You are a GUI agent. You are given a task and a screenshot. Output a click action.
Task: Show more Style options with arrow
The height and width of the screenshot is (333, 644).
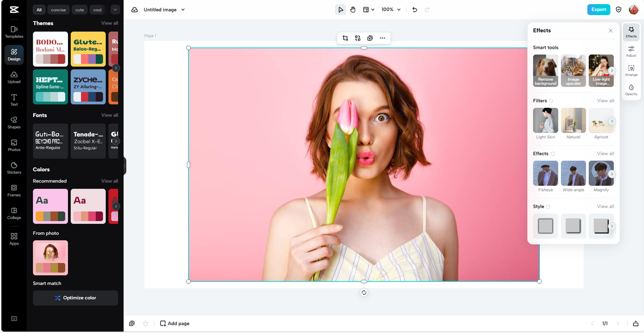[x=612, y=226]
